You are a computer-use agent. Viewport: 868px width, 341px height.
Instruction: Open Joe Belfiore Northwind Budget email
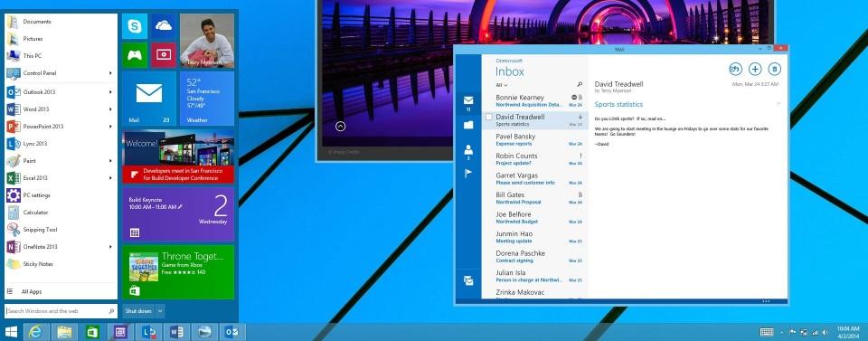534,218
